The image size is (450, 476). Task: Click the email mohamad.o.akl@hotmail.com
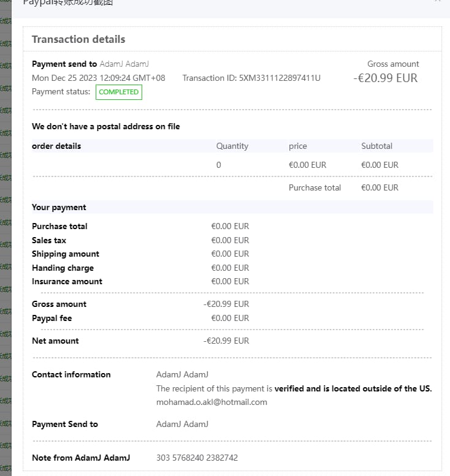(212, 402)
